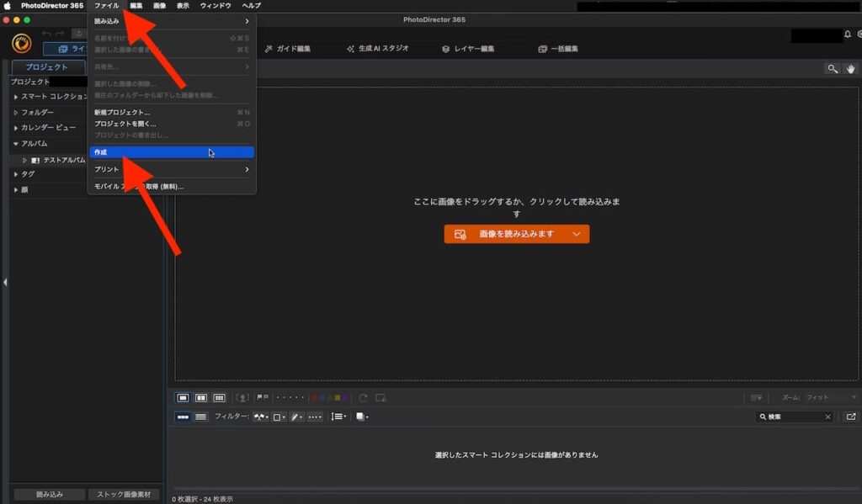Open the 編集 menu in menu bar
This screenshot has width=862, height=504.
coord(136,6)
